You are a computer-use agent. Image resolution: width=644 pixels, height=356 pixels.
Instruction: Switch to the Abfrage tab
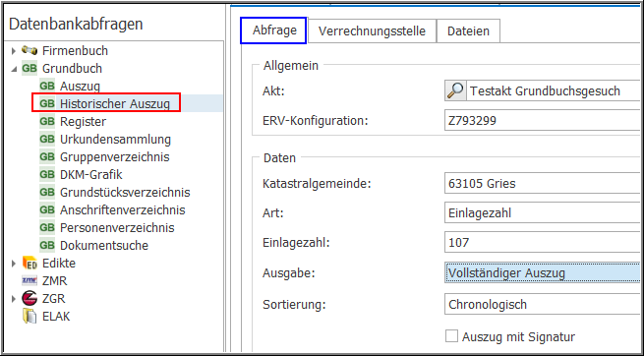click(x=274, y=30)
